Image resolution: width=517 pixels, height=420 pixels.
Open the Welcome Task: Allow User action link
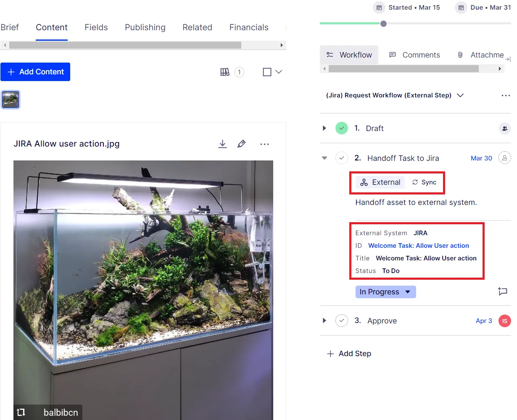419,246
